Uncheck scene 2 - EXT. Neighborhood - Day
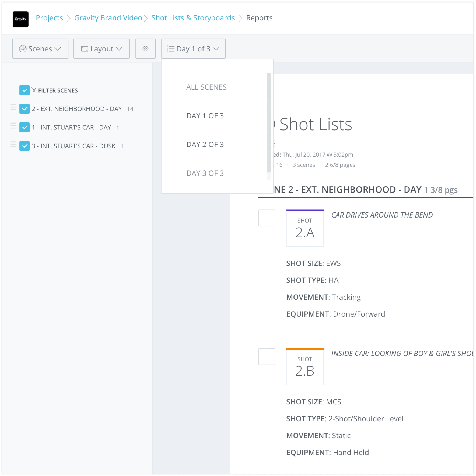This screenshot has width=476, height=476. click(24, 109)
